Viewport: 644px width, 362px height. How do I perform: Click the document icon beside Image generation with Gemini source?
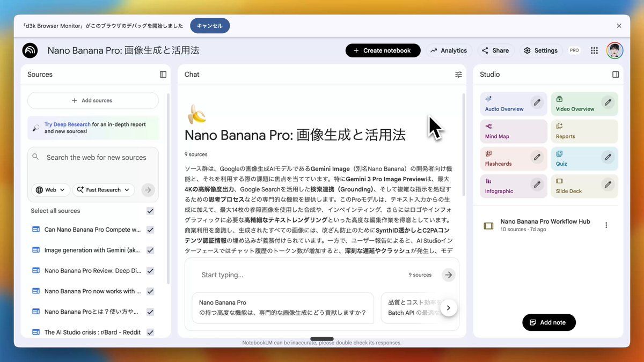tap(36, 250)
